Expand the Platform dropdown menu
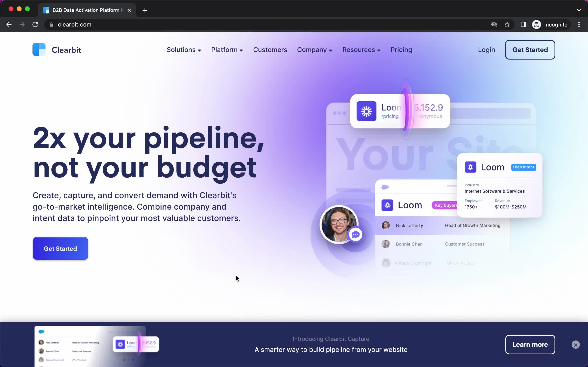This screenshot has width=588, height=367. pyautogui.click(x=227, y=50)
